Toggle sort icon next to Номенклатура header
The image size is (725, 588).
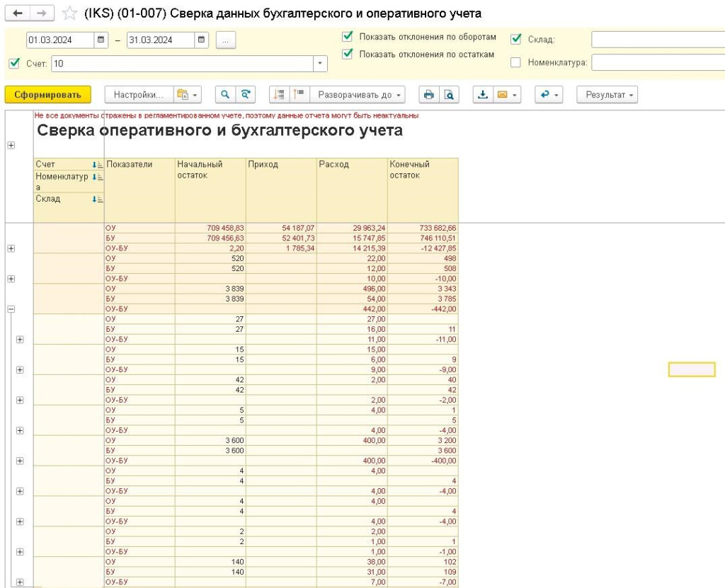coord(97,177)
